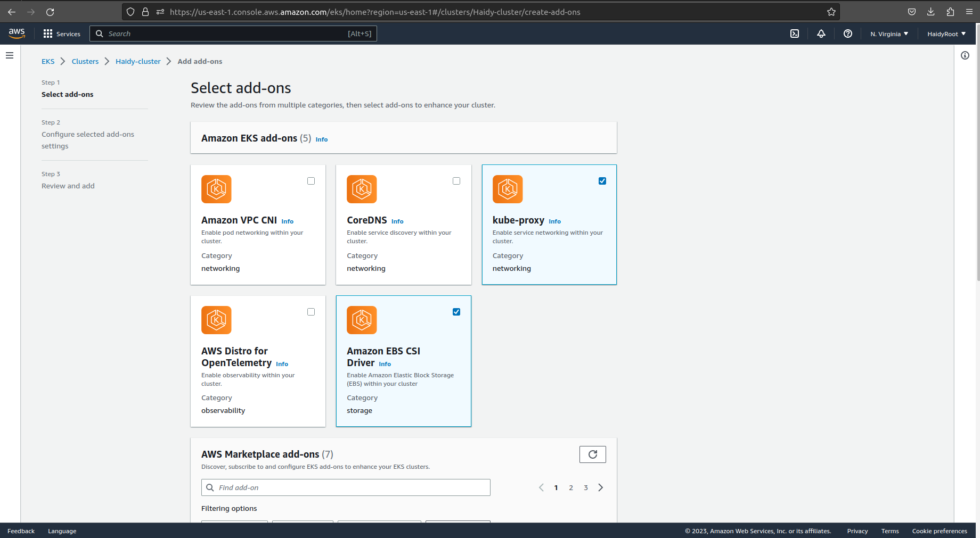Open browser extensions puzzle icon
Image resolution: width=980 pixels, height=538 pixels.
click(950, 12)
